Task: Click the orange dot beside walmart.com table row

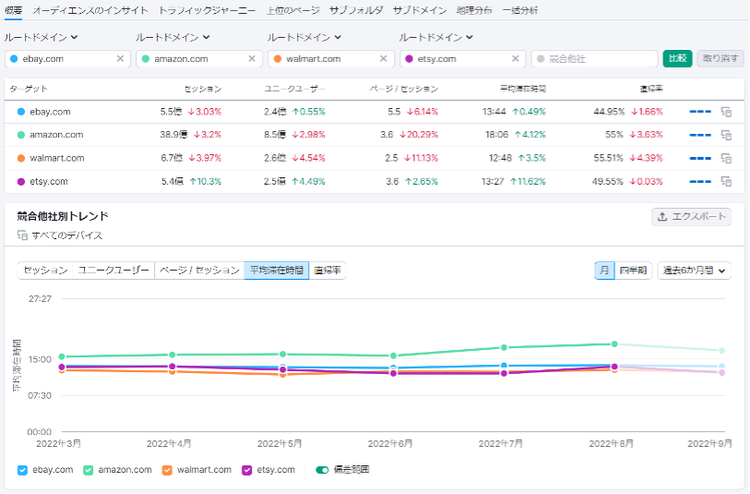Action: click(x=21, y=158)
